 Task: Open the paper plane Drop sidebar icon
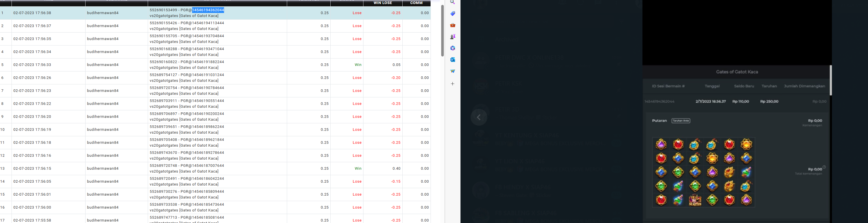coord(452,71)
